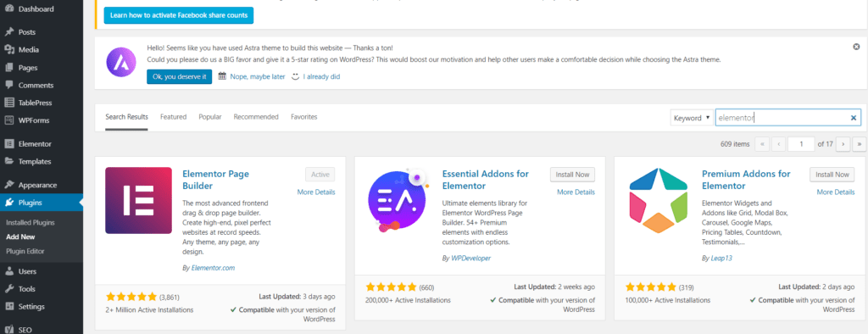The image size is (868, 334).
Task: Click the Settings icon in the sidebar
Action: pos(9,306)
